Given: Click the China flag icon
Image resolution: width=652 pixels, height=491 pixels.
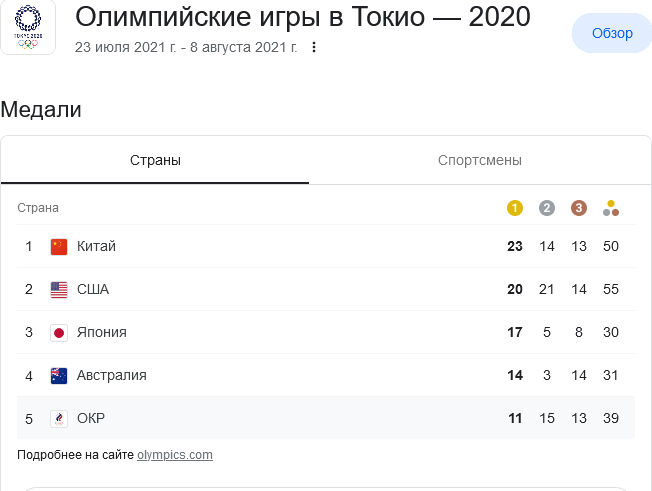Looking at the screenshot, I should 59,247.
